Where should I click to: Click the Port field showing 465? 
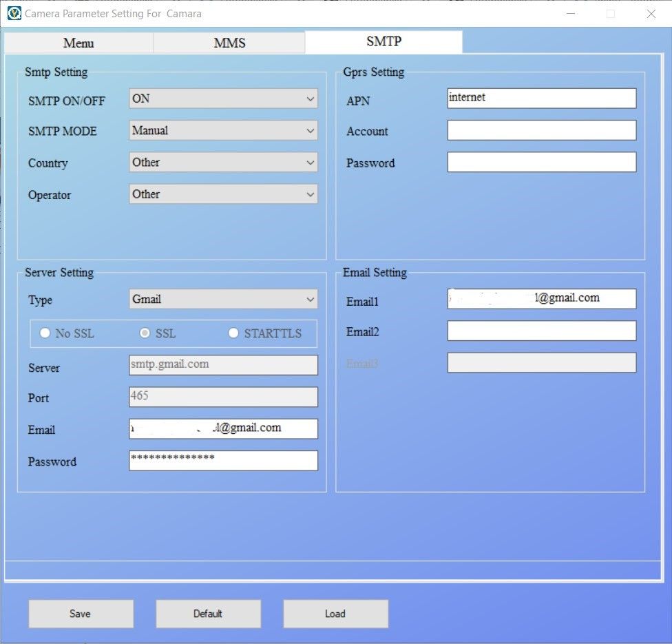click(223, 397)
